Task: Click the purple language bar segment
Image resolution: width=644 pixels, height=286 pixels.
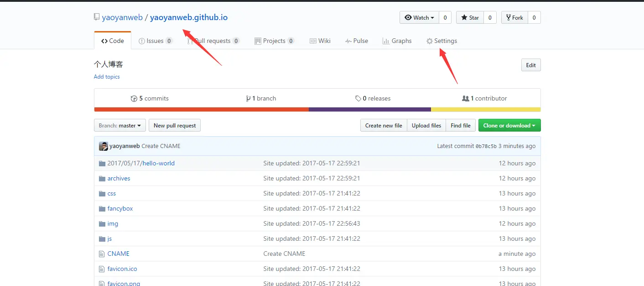Action: pos(370,110)
